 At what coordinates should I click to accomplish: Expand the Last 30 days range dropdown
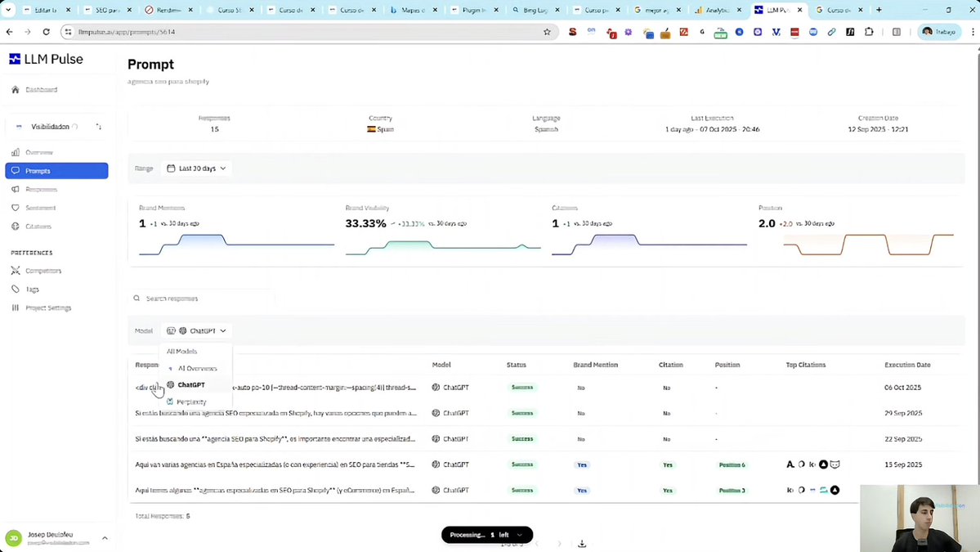pos(196,168)
